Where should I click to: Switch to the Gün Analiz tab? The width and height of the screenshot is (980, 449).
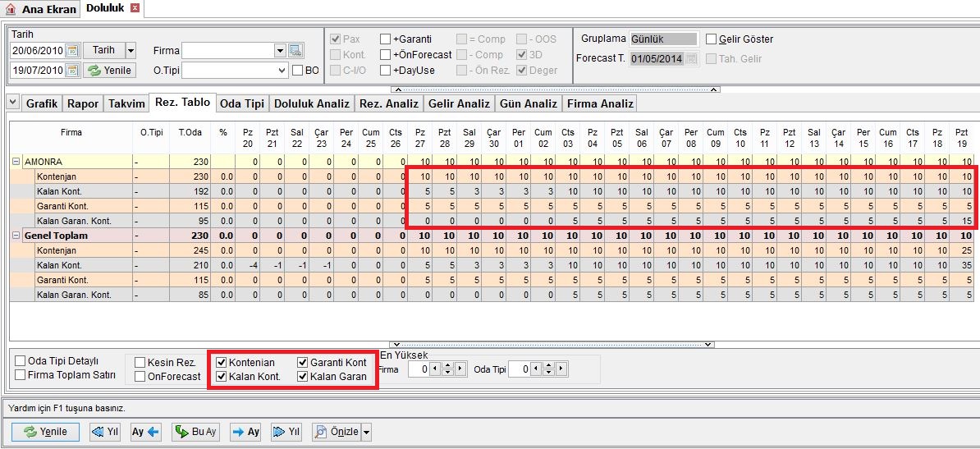(x=529, y=103)
